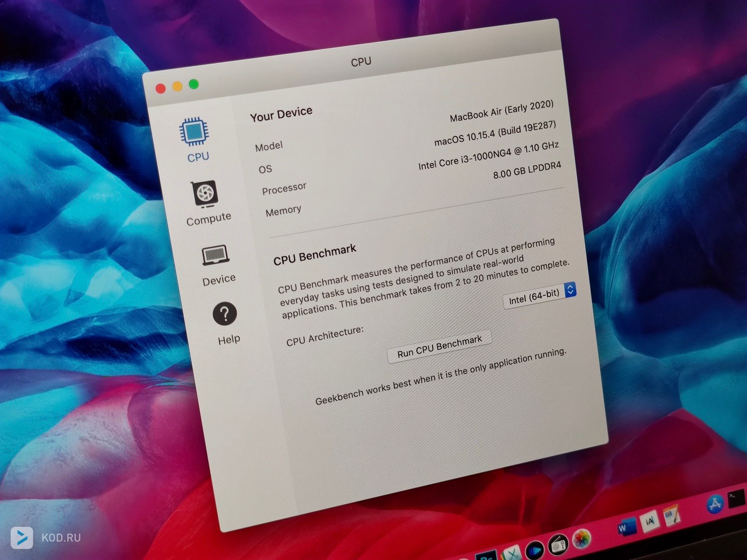Open the Photos app from the Dock

(581, 539)
